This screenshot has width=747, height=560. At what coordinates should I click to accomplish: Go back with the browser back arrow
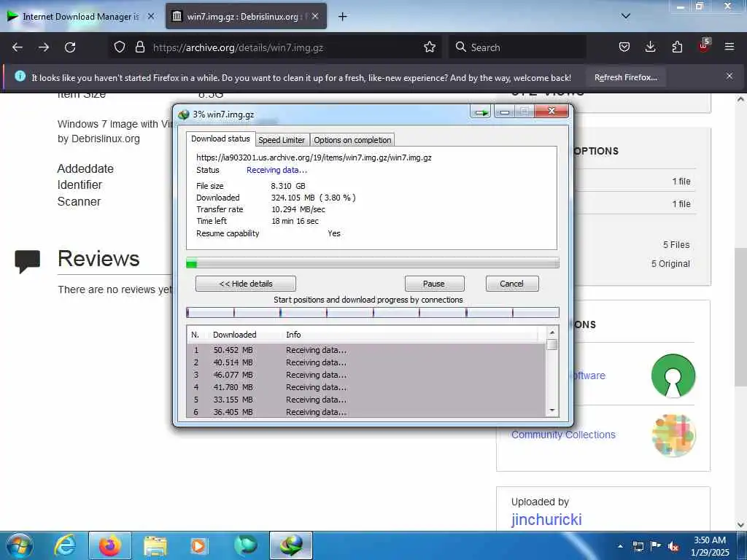[x=18, y=47]
